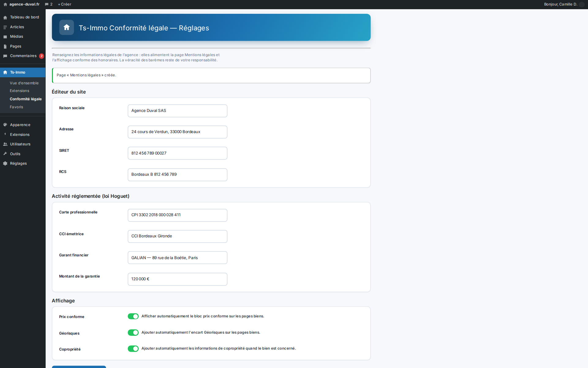Click the RCS input field
588x368 pixels.
pos(177,174)
